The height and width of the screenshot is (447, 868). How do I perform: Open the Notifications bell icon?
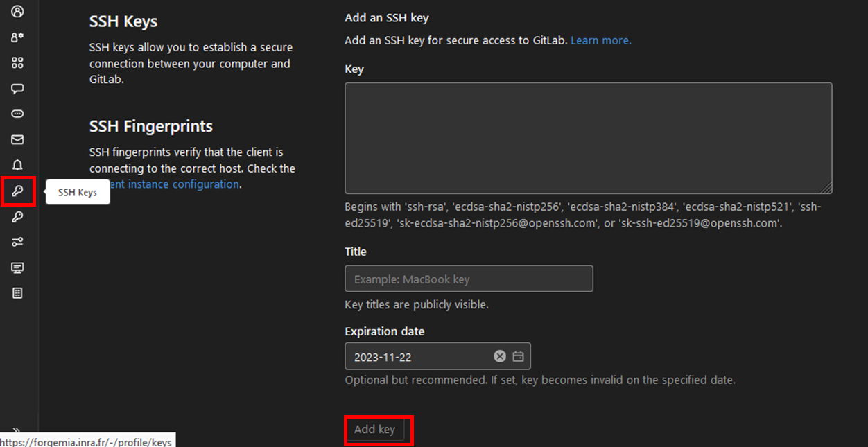(17, 166)
